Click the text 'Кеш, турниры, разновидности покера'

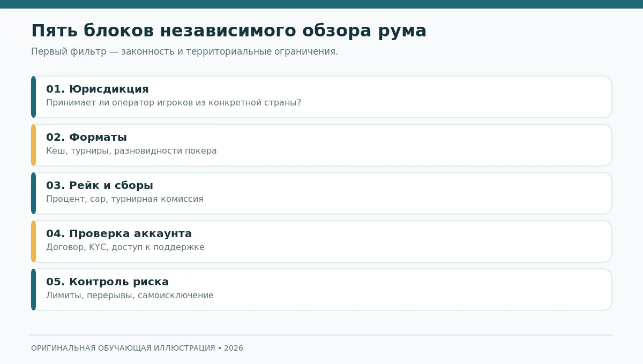[131, 151]
